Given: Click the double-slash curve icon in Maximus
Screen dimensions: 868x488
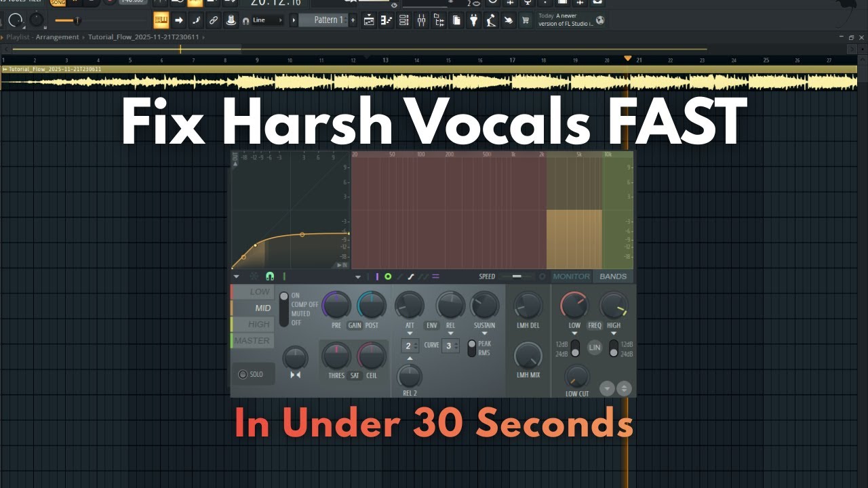Looking at the screenshot, I should tap(423, 277).
